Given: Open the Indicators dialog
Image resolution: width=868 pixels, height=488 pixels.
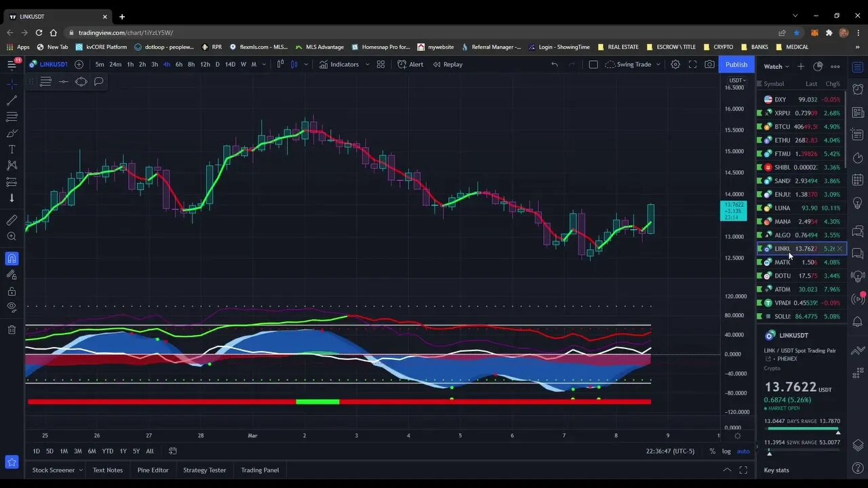Looking at the screenshot, I should point(339,64).
